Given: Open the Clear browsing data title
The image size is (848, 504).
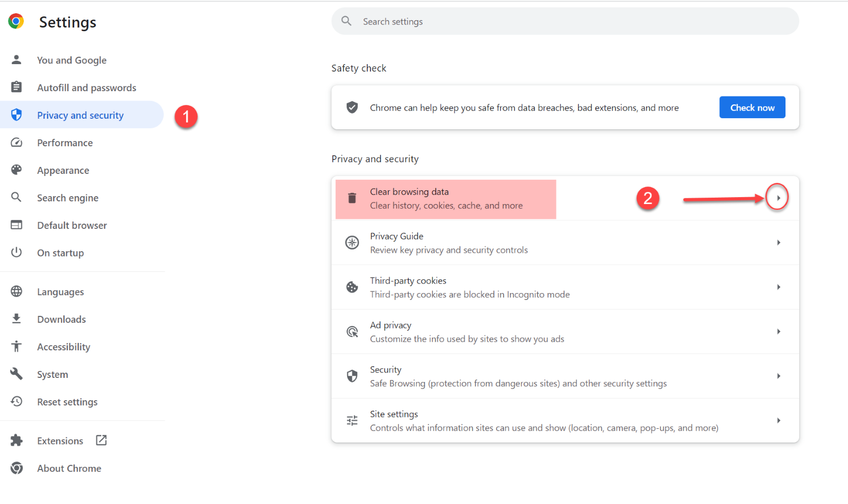Looking at the screenshot, I should pos(409,191).
